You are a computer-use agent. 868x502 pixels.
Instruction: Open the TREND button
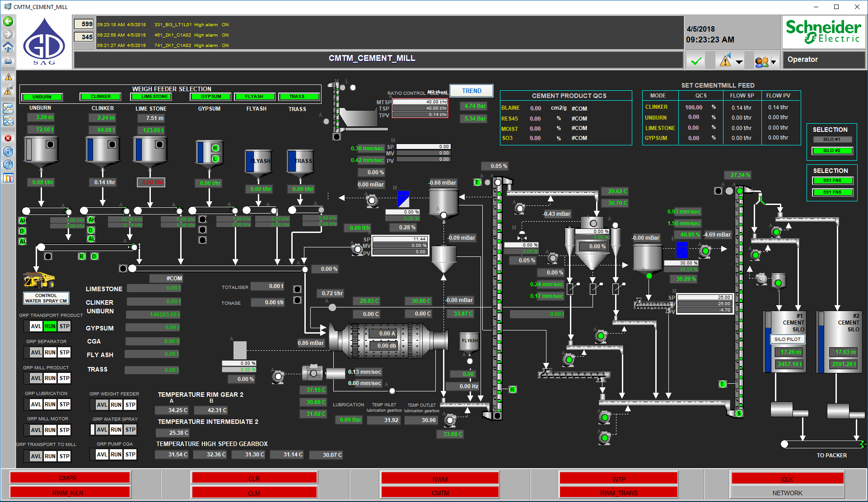coord(471,91)
